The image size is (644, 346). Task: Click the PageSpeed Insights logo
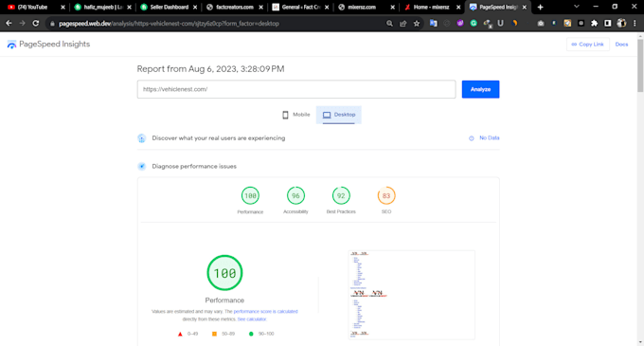(x=48, y=44)
